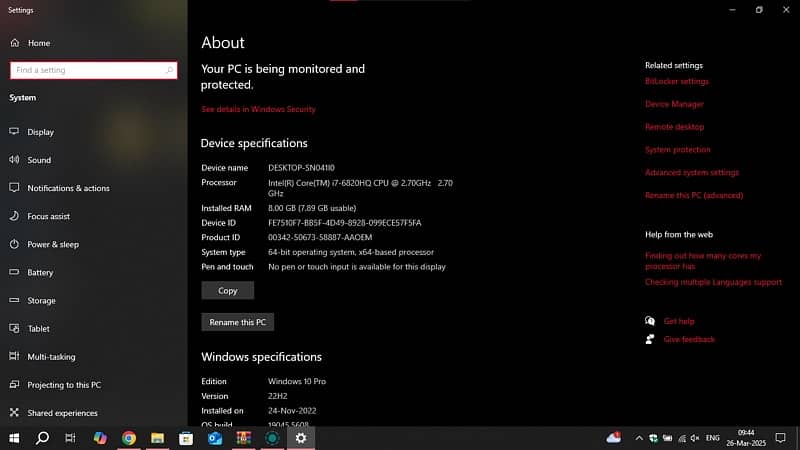Screen dimensions: 800x450
Task: Open the weather cloud tray icon
Action: (614, 437)
